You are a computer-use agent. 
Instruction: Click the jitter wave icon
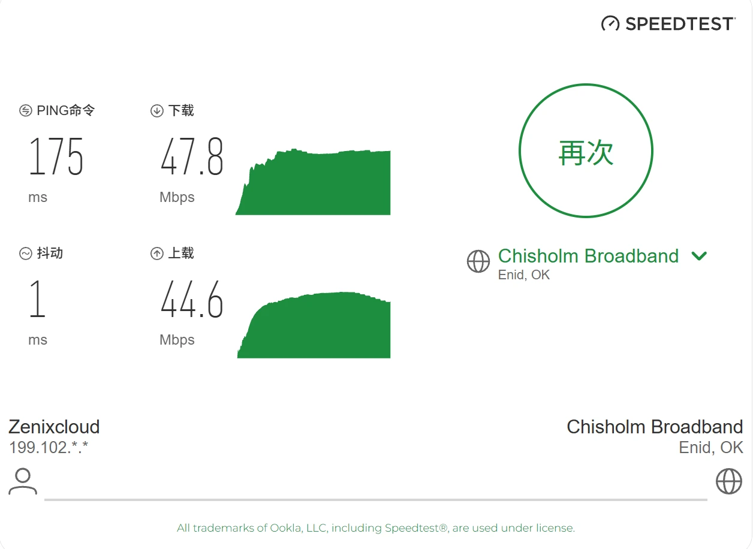pos(26,254)
